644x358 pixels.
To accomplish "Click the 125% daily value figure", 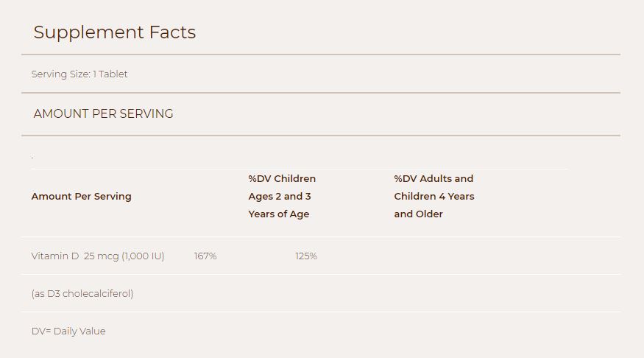I will click(x=306, y=256).
